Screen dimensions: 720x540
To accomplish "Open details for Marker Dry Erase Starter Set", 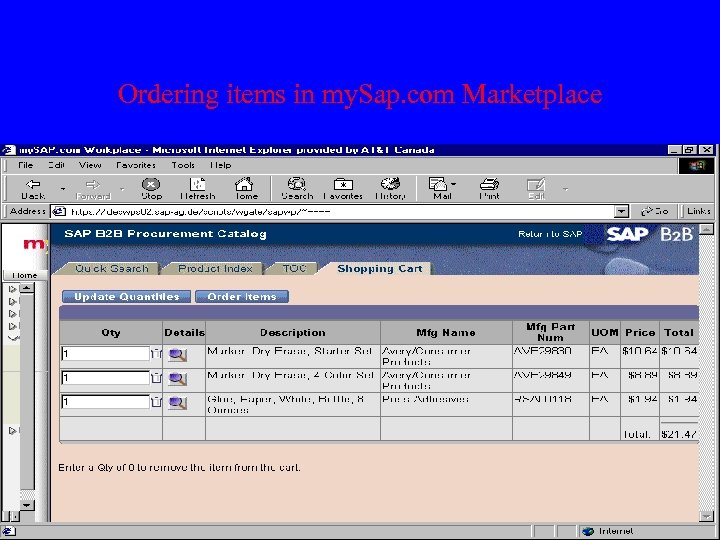I will click(x=177, y=355).
